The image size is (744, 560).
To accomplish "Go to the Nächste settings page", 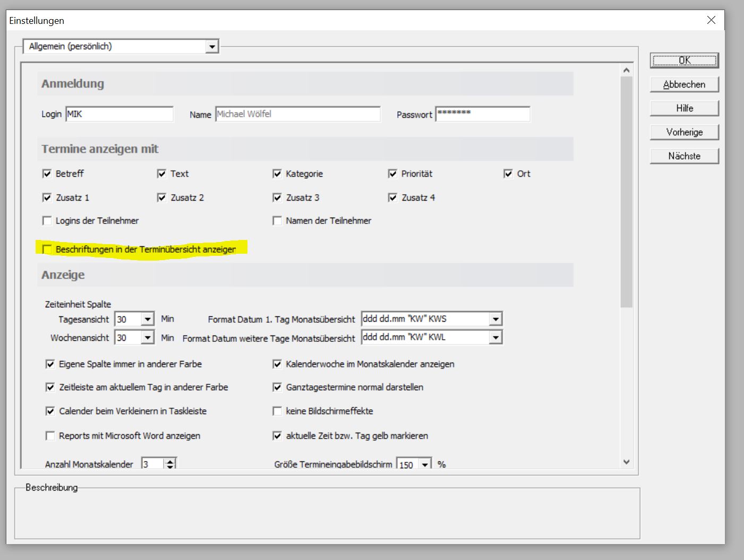I will point(684,156).
